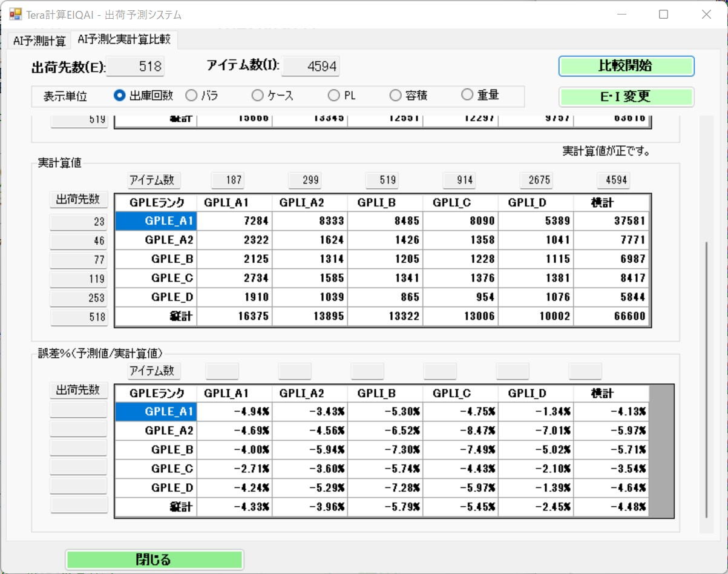Click the item count box showing 914

(x=459, y=180)
